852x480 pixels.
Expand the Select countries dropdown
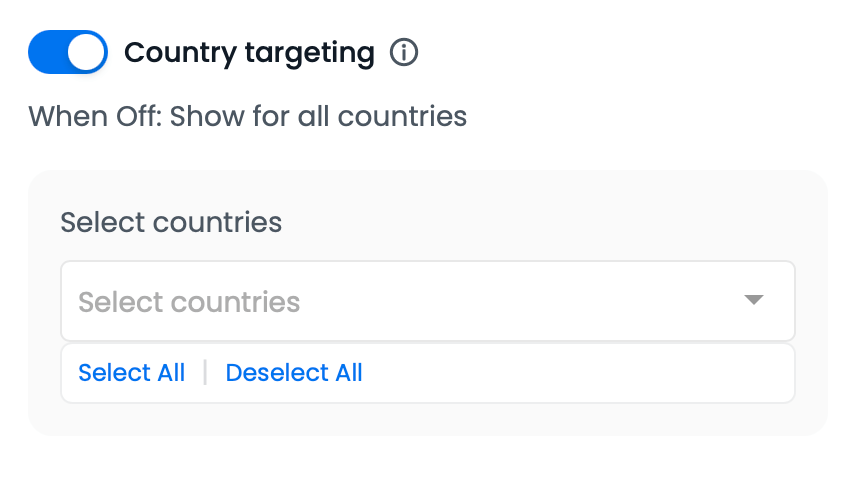click(427, 301)
